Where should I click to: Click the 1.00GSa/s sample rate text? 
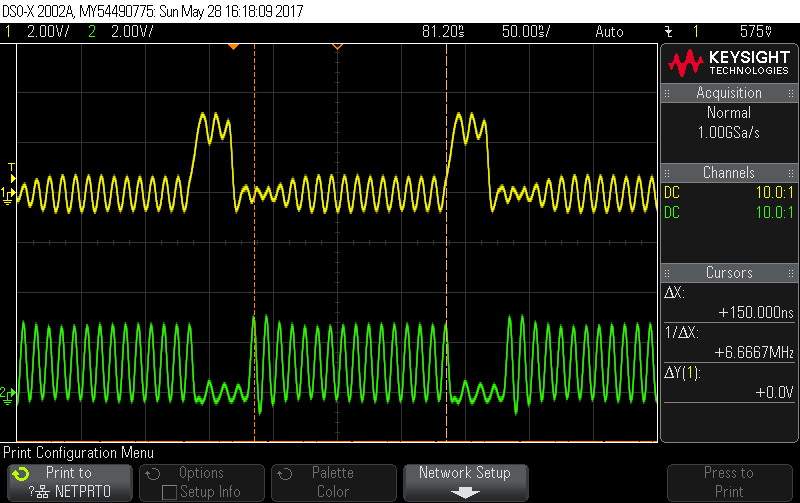[x=729, y=133]
